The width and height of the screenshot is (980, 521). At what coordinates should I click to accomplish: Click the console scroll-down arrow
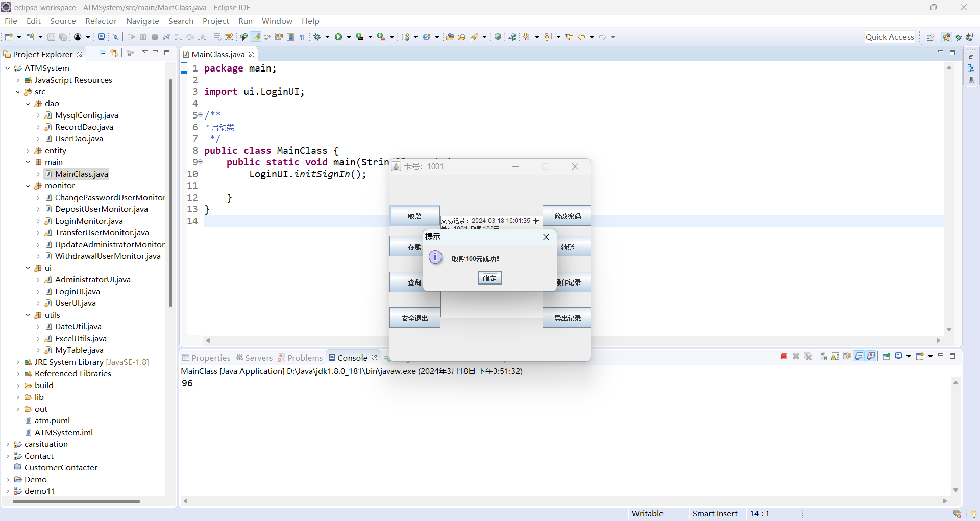955,490
